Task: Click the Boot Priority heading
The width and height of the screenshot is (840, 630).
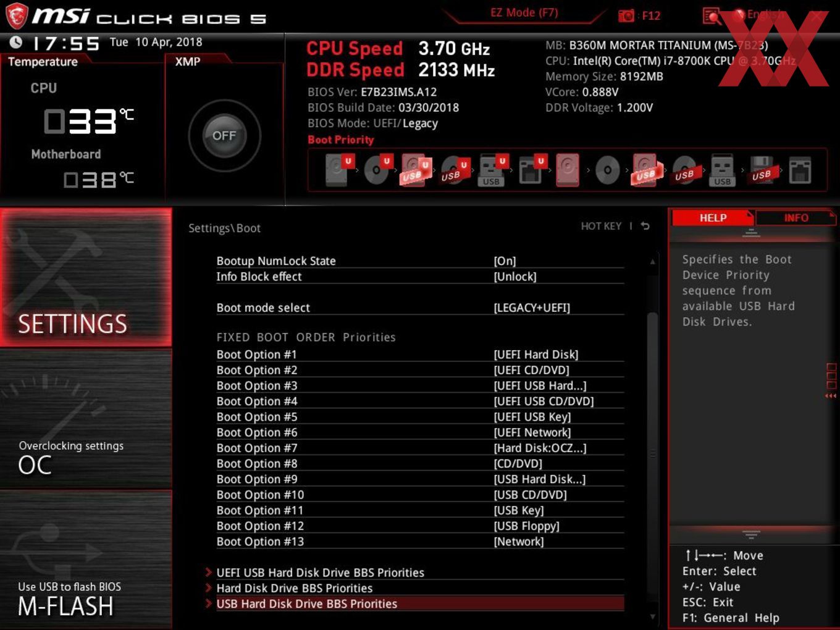Action: [x=341, y=140]
